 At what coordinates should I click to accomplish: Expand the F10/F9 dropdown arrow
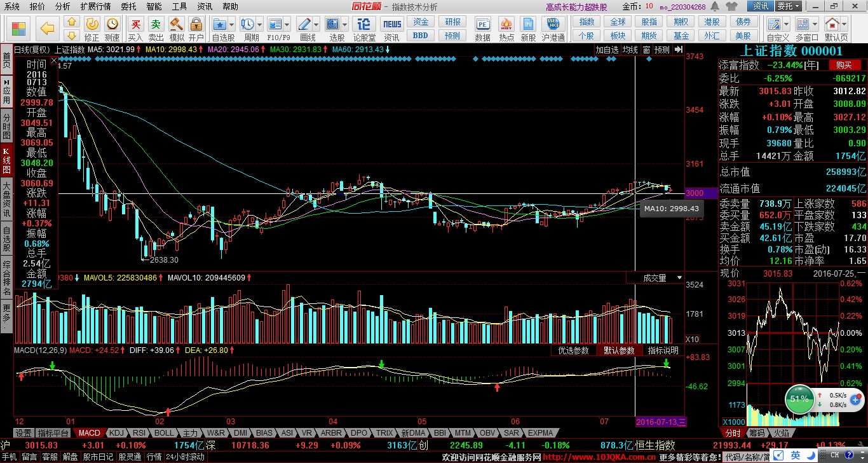click(287, 25)
